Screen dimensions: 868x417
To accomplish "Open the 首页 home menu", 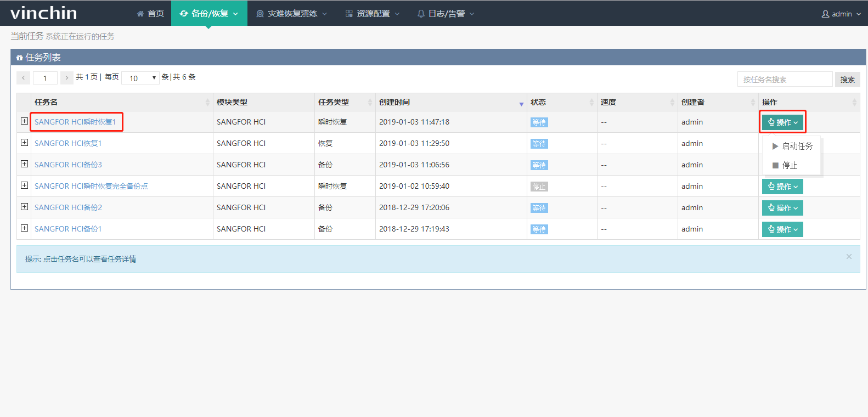I will [x=150, y=13].
